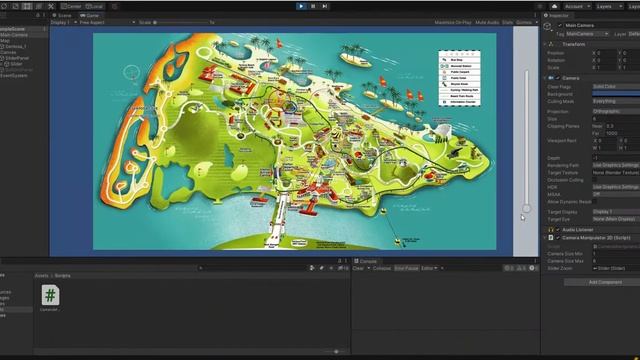Click the camera Background color swatch
The width and height of the screenshot is (640, 360).
616,94
